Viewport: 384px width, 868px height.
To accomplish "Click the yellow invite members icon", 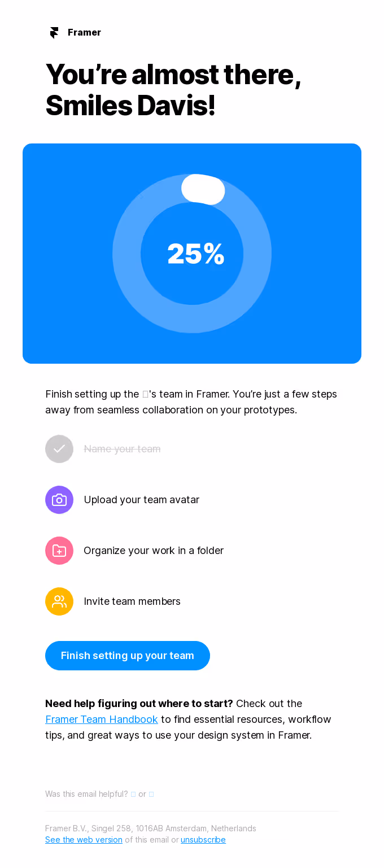I will click(x=59, y=601).
